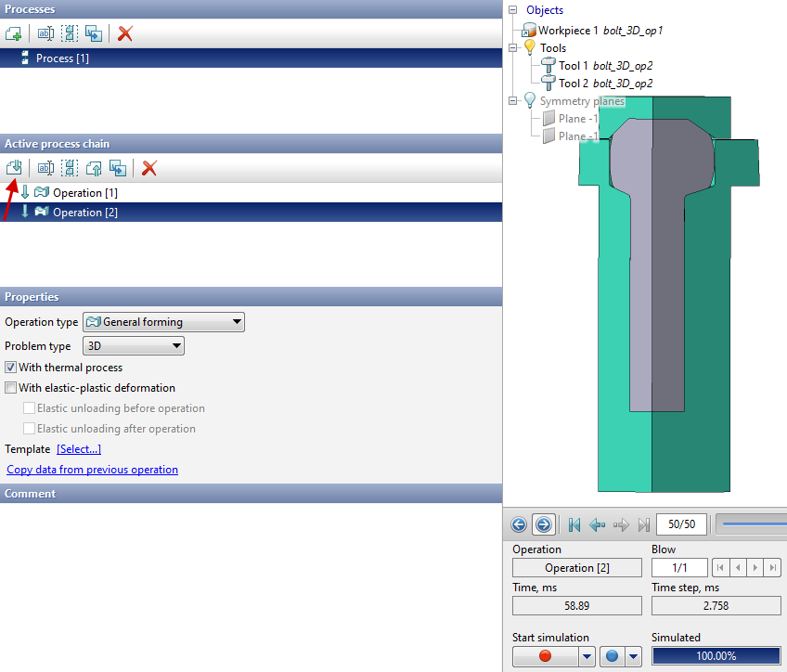The width and height of the screenshot is (787, 672).
Task: Click the Template Select link
Action: pyautogui.click(x=78, y=449)
